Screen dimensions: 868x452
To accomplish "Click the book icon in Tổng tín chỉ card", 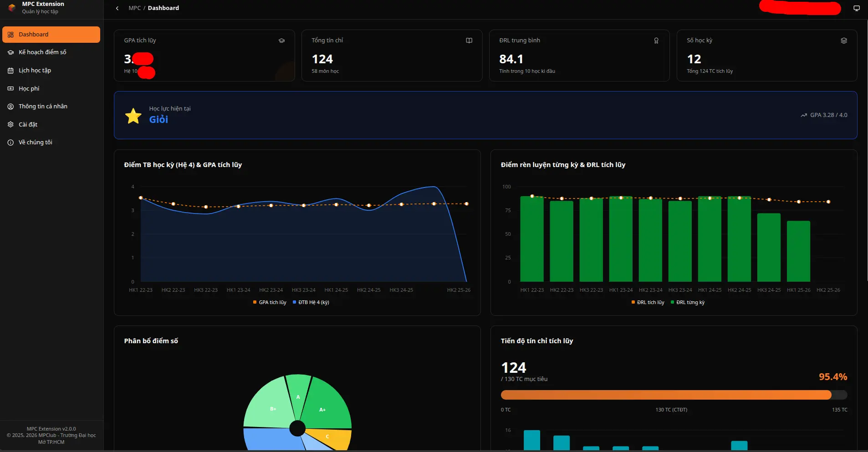I will tap(469, 41).
